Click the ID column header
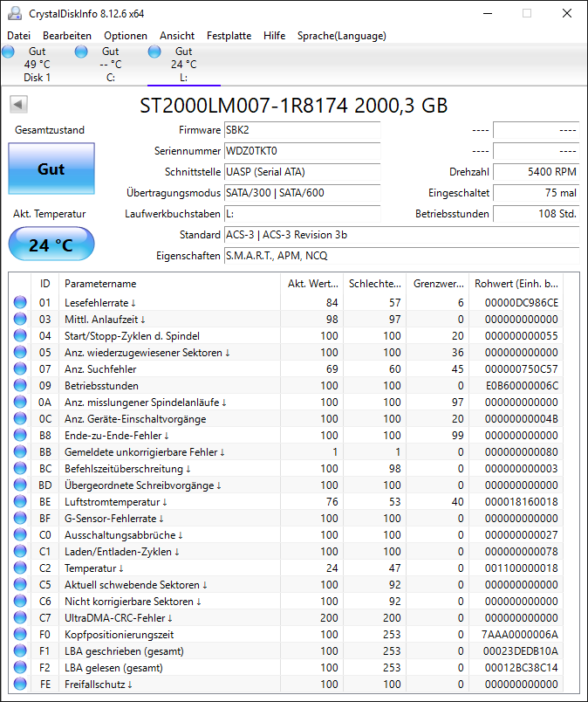588x702 pixels. click(x=44, y=284)
